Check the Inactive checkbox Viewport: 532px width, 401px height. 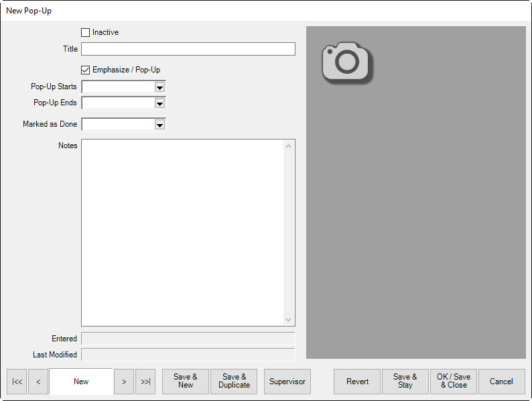85,32
